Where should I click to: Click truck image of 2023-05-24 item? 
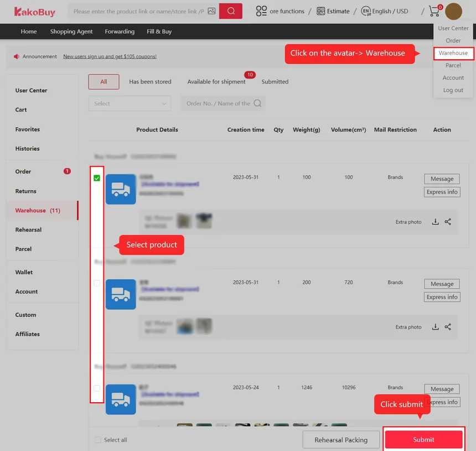coord(121,399)
